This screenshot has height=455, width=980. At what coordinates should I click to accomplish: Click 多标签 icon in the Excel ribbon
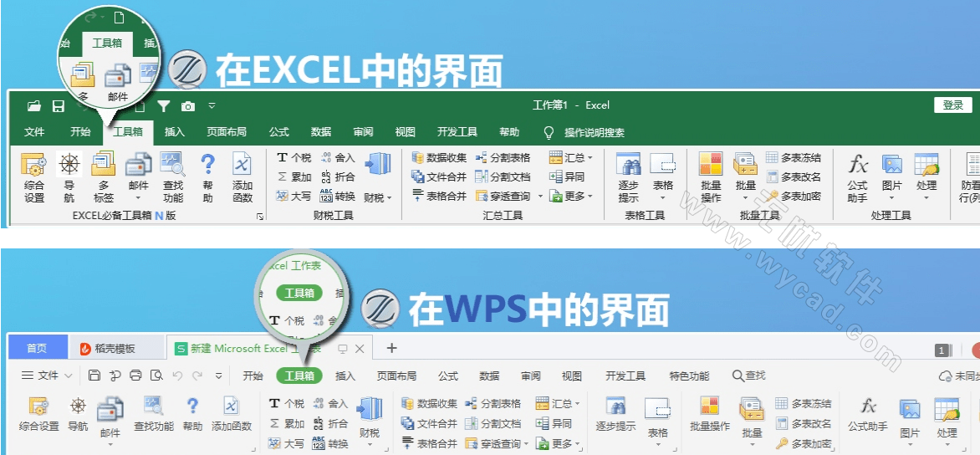pyautogui.click(x=103, y=164)
